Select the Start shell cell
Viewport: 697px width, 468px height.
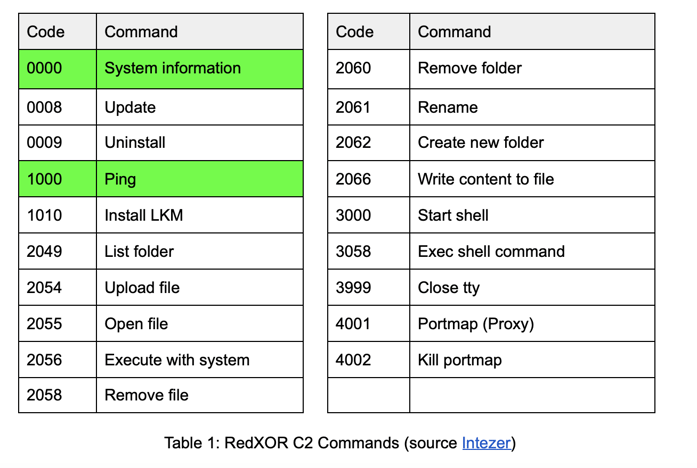[x=532, y=215]
